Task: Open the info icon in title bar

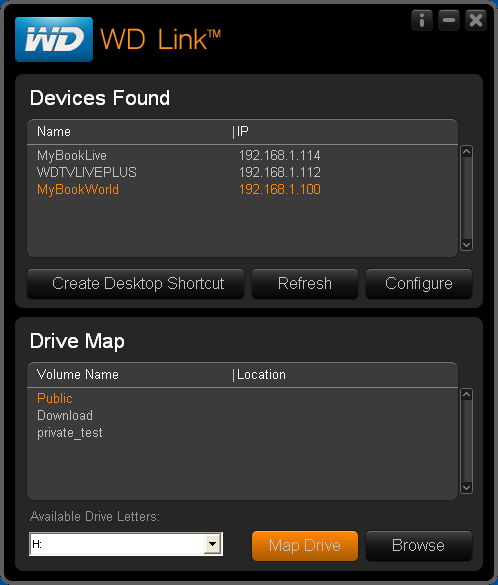Action: pos(422,20)
